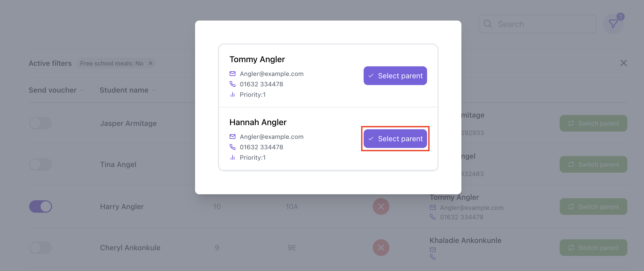Toggle Send voucher for Jasper Armitage
The image size is (644, 271).
click(x=41, y=123)
